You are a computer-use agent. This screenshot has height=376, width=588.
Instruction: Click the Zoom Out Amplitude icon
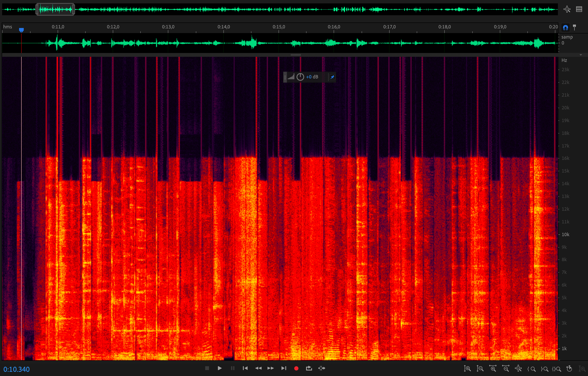[x=480, y=368]
